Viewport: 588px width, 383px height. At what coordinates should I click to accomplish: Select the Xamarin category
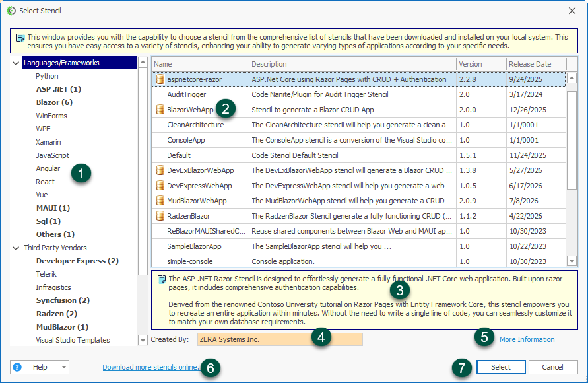[48, 142]
